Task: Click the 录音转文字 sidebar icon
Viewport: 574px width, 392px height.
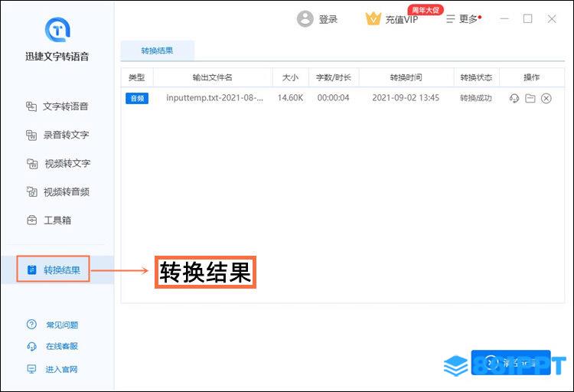Action: click(31, 136)
